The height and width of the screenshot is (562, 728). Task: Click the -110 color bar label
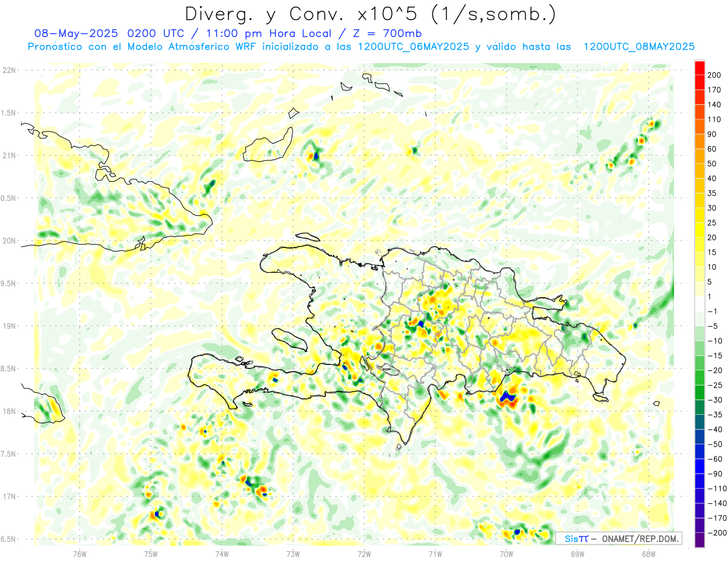716,489
